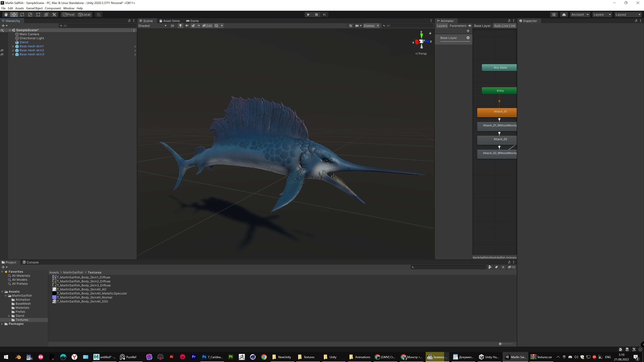
Task: Toggle 2D view mode
Action: tap(172, 26)
